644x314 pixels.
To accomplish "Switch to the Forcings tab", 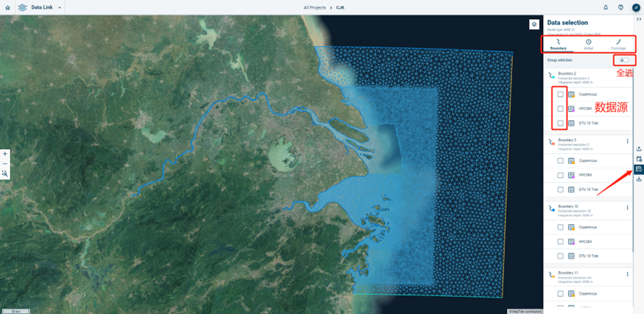I will click(x=618, y=45).
